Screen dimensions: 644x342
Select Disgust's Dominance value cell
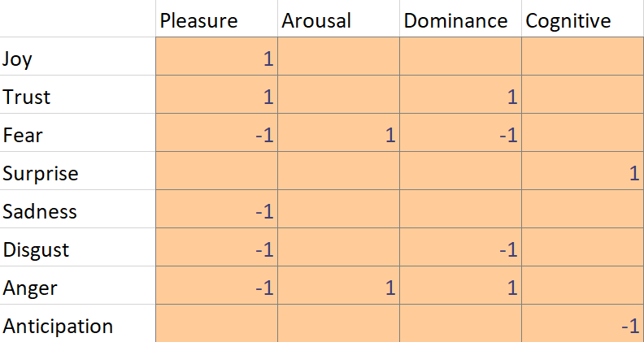(460, 249)
